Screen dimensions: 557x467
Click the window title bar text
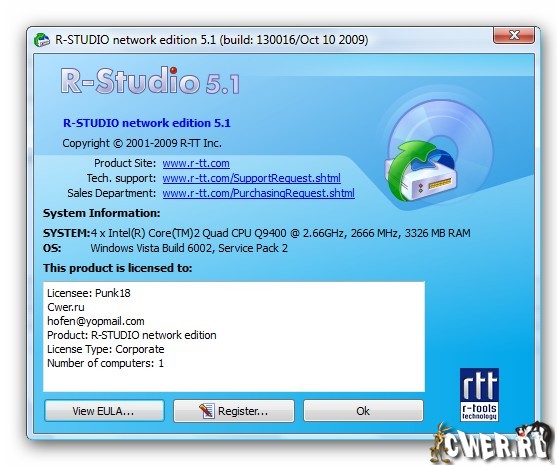coord(212,39)
